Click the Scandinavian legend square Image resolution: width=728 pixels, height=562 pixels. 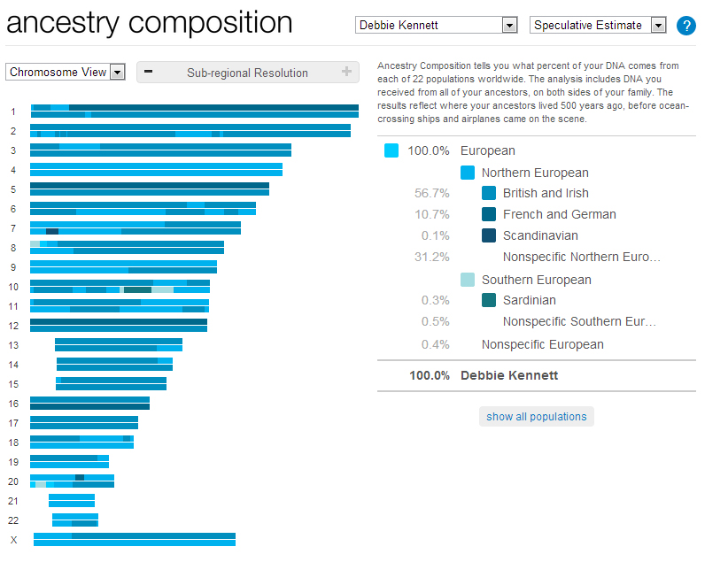[x=489, y=235]
